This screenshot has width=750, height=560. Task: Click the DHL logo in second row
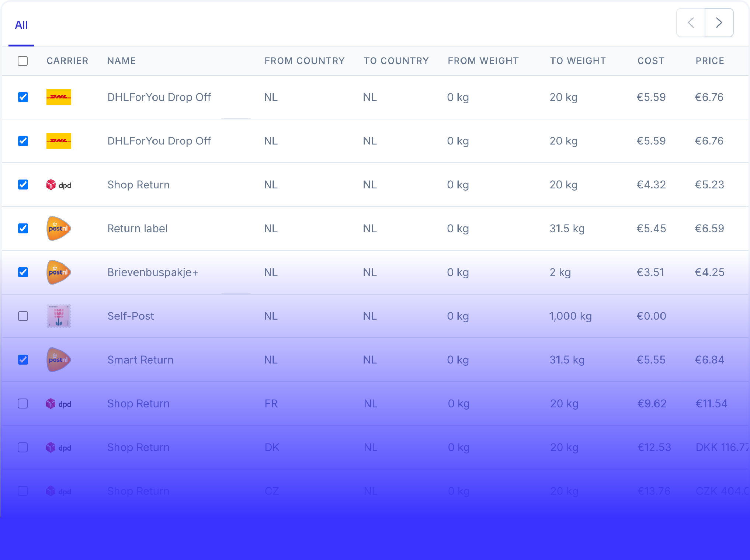click(59, 141)
